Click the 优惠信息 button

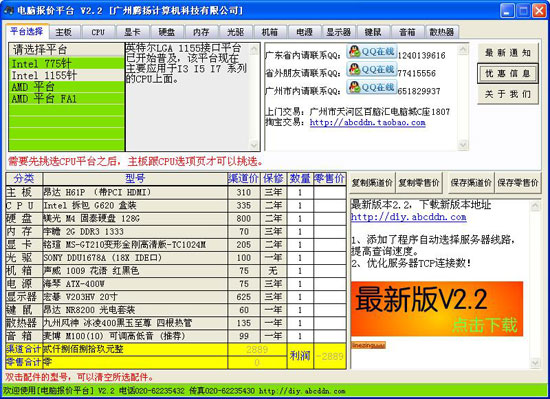[x=508, y=73]
